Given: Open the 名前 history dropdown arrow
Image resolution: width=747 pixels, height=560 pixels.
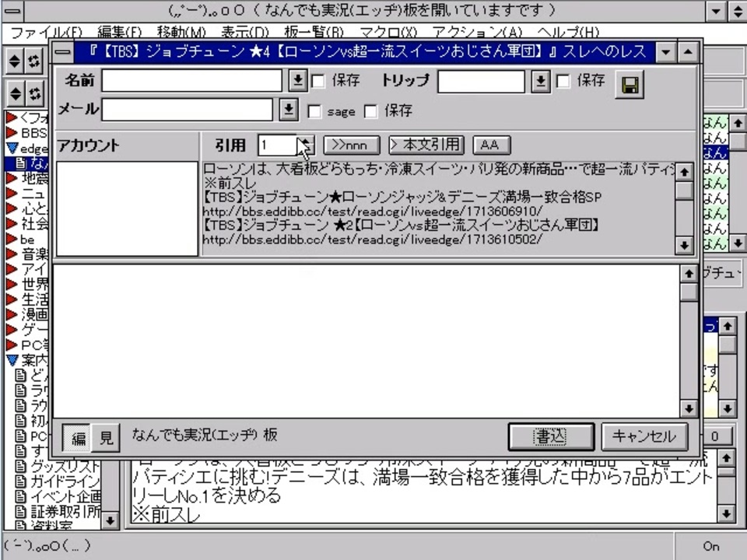Looking at the screenshot, I should 298,80.
